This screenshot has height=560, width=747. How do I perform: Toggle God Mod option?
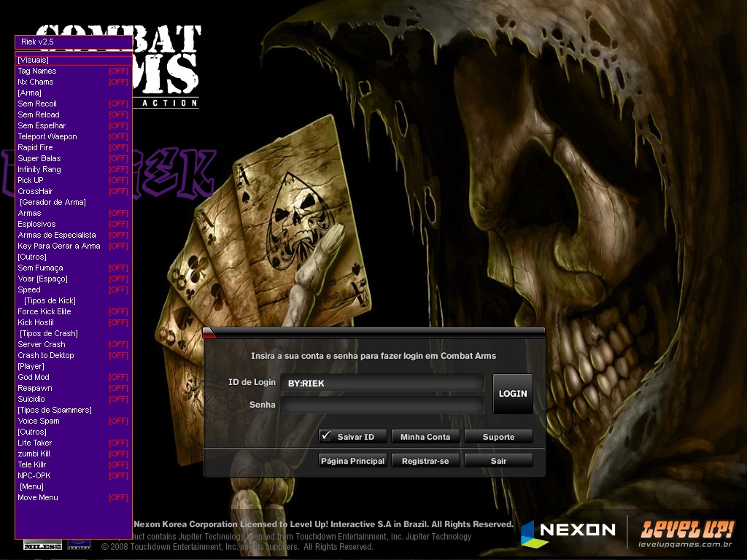point(74,378)
